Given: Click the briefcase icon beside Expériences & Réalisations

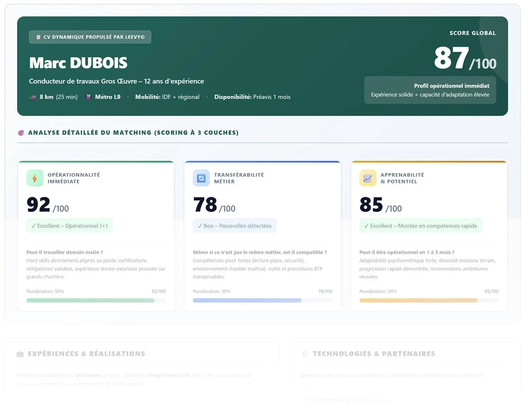Looking at the screenshot, I should click(20, 353).
